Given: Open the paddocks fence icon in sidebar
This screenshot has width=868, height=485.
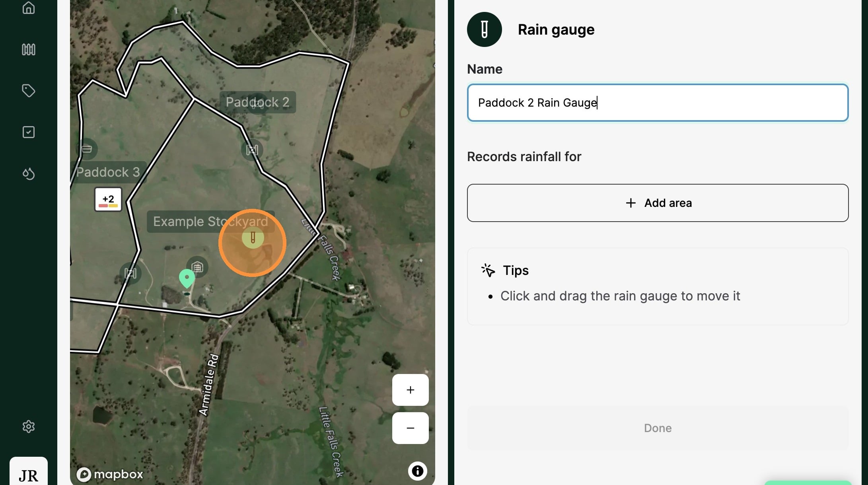Looking at the screenshot, I should [28, 49].
